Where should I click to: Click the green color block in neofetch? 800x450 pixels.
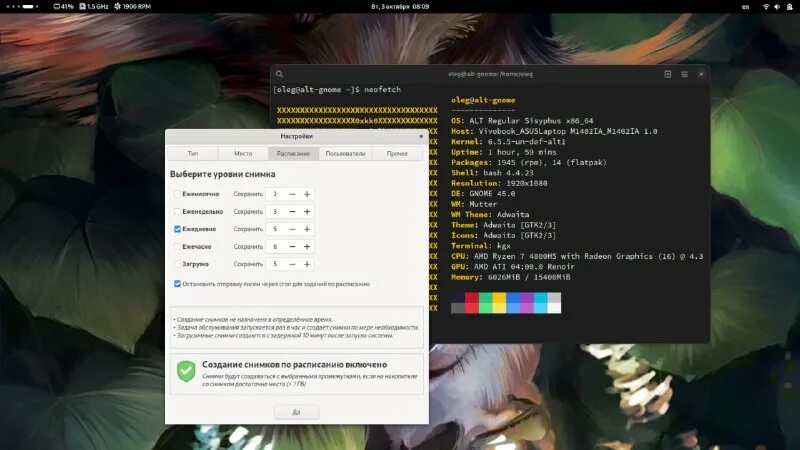click(485, 303)
